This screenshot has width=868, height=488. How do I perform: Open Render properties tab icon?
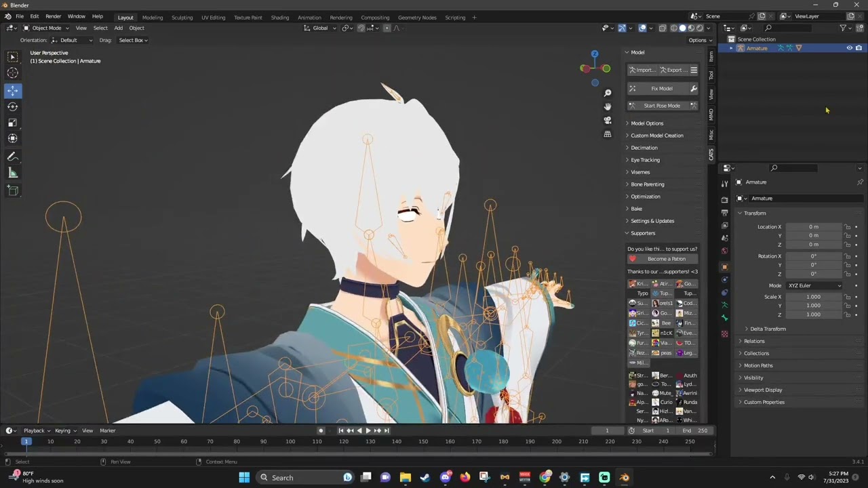pyautogui.click(x=725, y=199)
